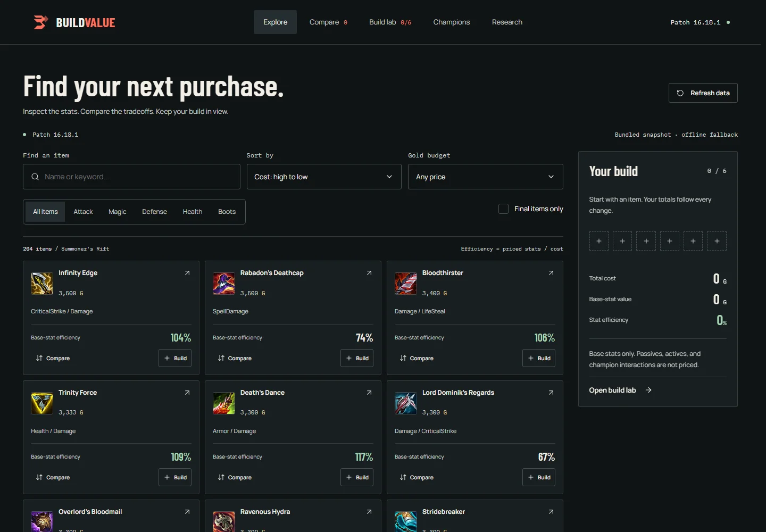Focus the Name or keyword search field
This screenshot has width=766, height=532.
click(x=131, y=177)
